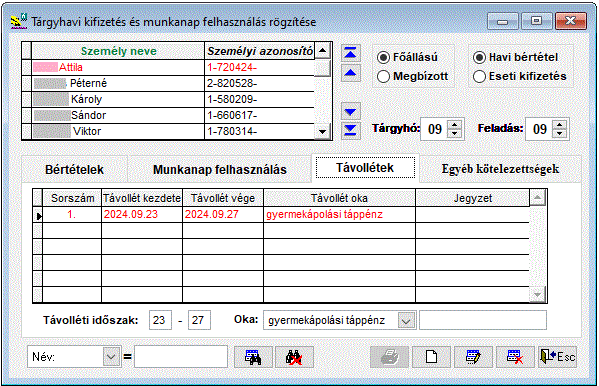Image resolution: width=599 pixels, height=386 pixels.
Task: Click the Feladás value field
Action: [540, 129]
